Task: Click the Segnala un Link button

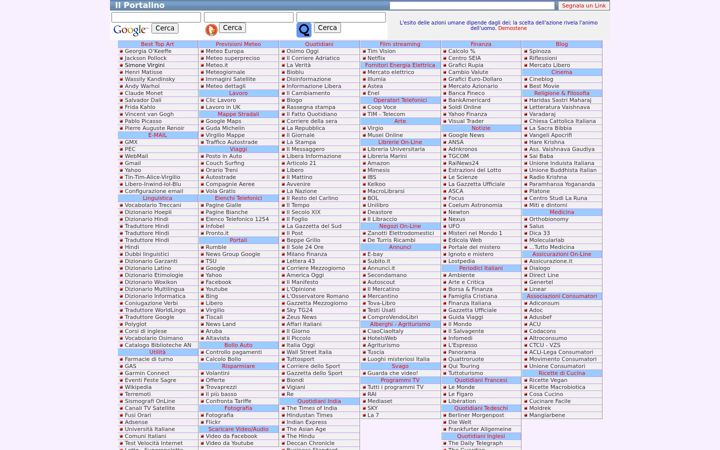Action: coord(584,6)
